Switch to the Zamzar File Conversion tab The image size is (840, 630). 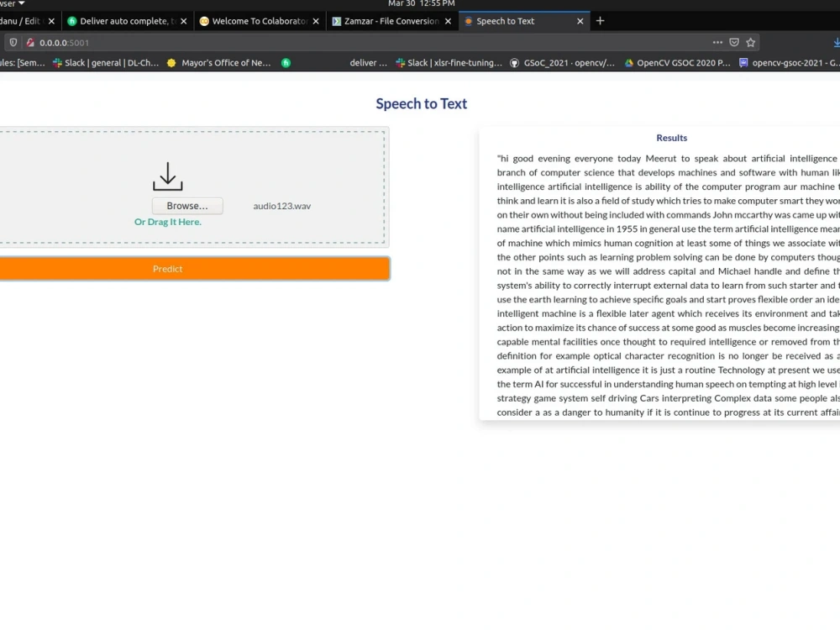point(386,21)
